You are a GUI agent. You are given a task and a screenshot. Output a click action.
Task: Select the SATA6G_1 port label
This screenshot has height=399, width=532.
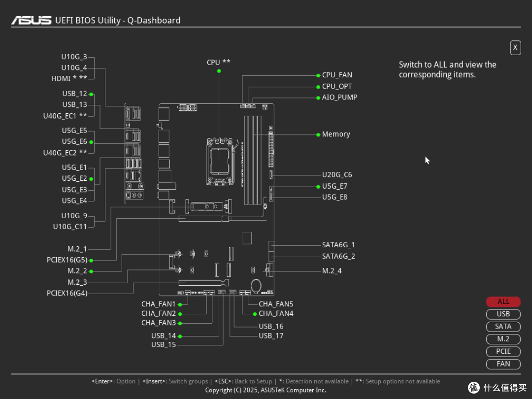(338, 245)
